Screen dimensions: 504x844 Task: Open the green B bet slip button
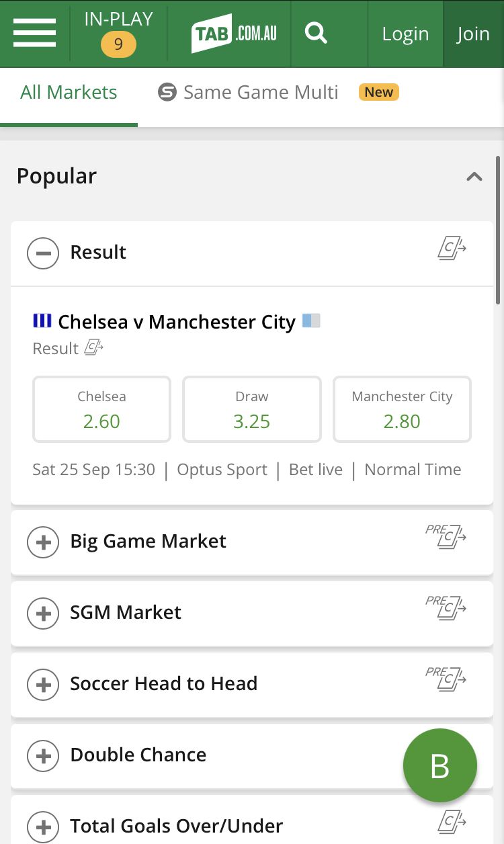click(x=439, y=765)
